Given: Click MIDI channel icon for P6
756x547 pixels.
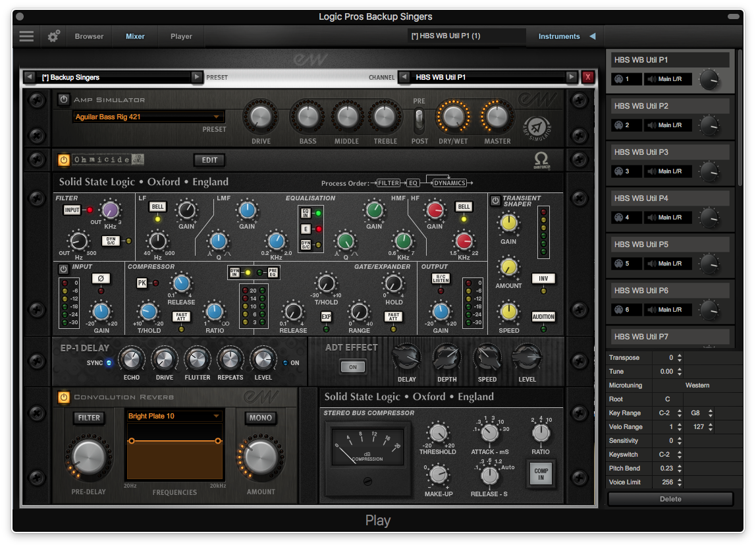Looking at the screenshot, I should (x=618, y=310).
